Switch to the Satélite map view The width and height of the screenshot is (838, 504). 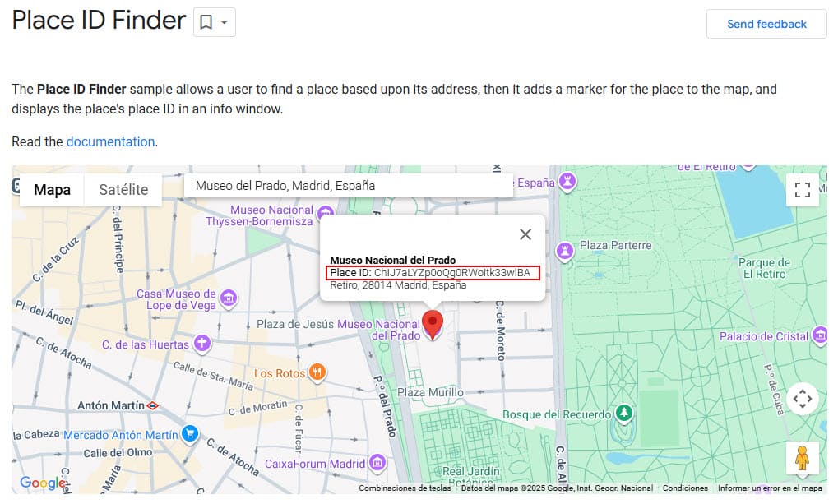(x=123, y=189)
